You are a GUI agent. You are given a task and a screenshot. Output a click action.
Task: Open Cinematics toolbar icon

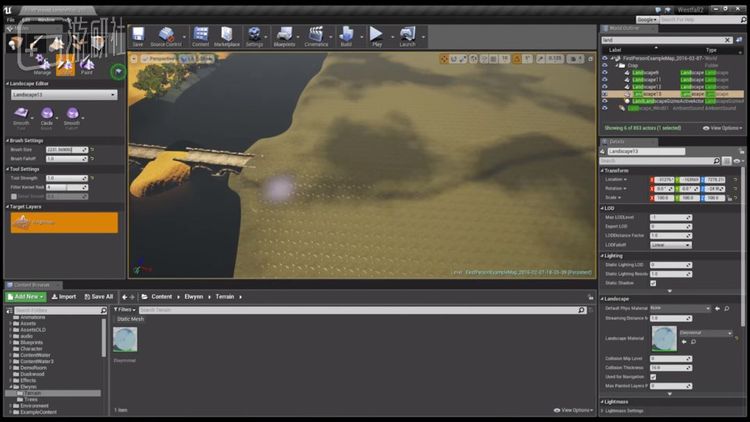[316, 36]
